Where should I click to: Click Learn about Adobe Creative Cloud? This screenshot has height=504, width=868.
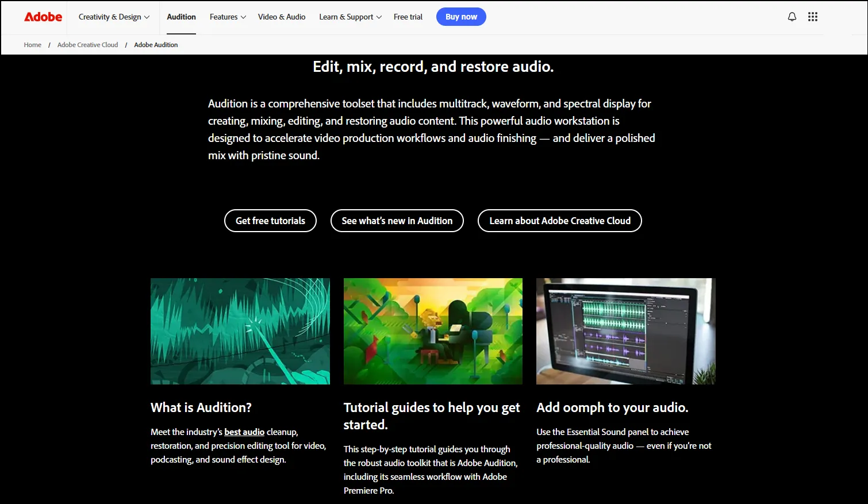[559, 221]
